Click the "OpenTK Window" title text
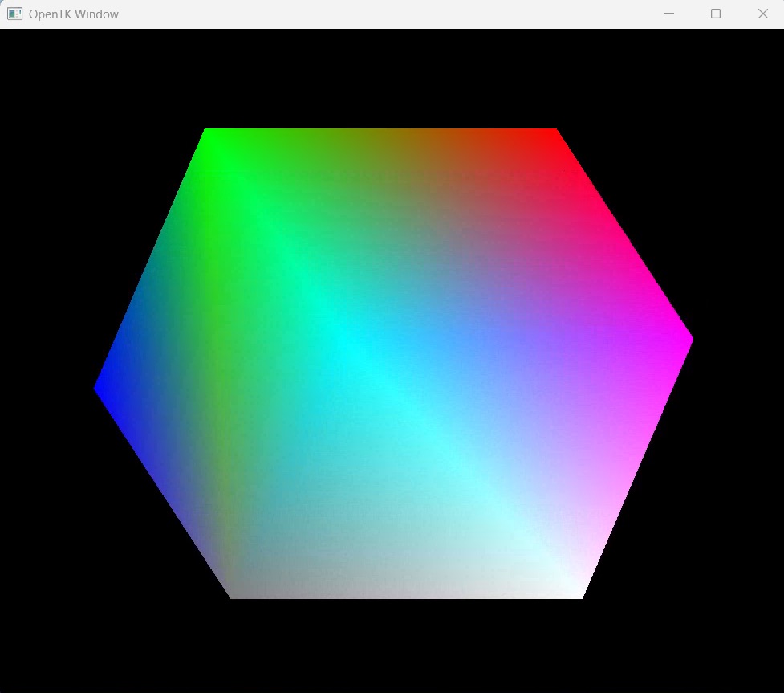This screenshot has width=784, height=693. tap(73, 14)
